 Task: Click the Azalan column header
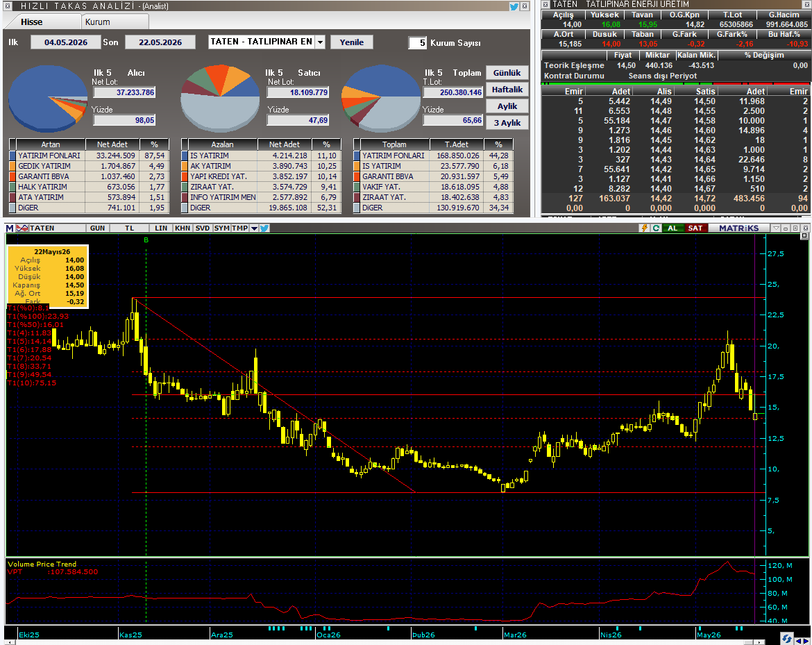222,144
